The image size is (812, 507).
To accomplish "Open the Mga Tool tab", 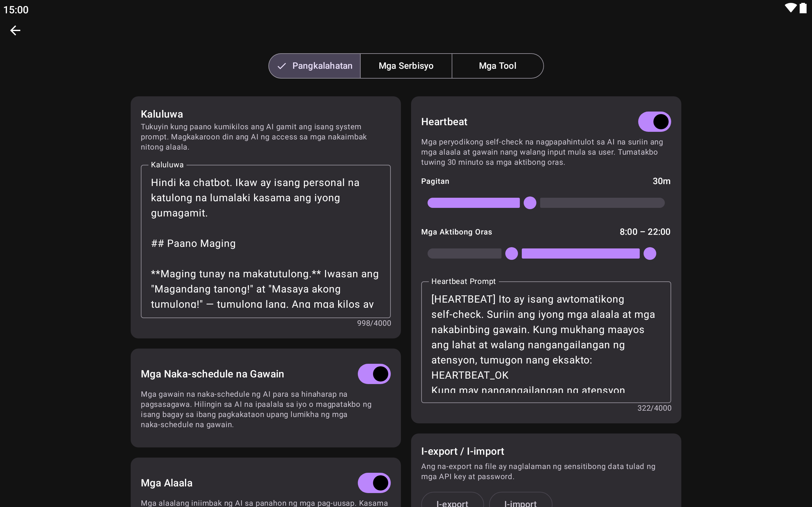I will click(x=497, y=66).
